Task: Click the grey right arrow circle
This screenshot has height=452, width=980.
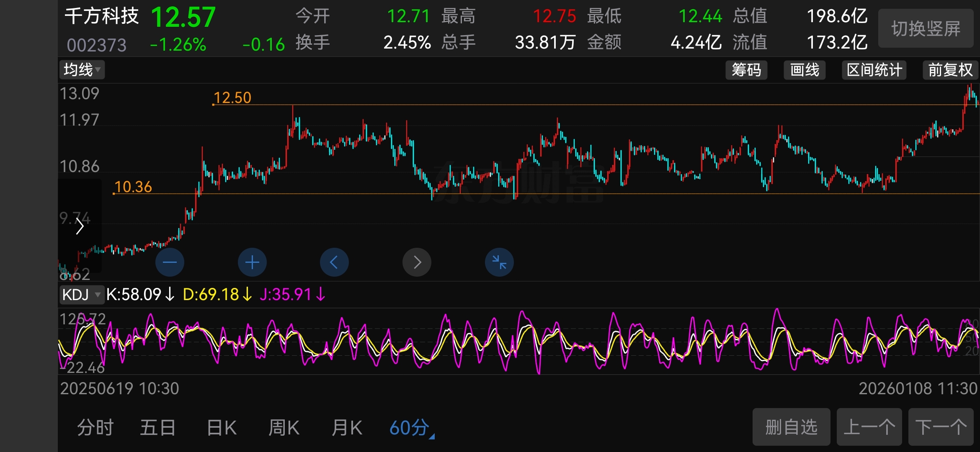Action: click(x=417, y=262)
